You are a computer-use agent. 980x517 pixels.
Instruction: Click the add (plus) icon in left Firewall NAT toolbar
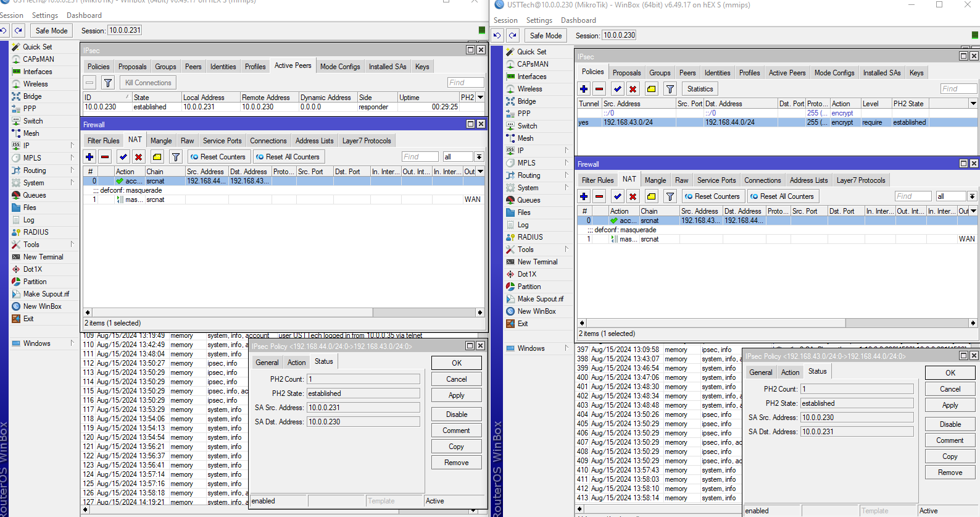[x=90, y=157]
